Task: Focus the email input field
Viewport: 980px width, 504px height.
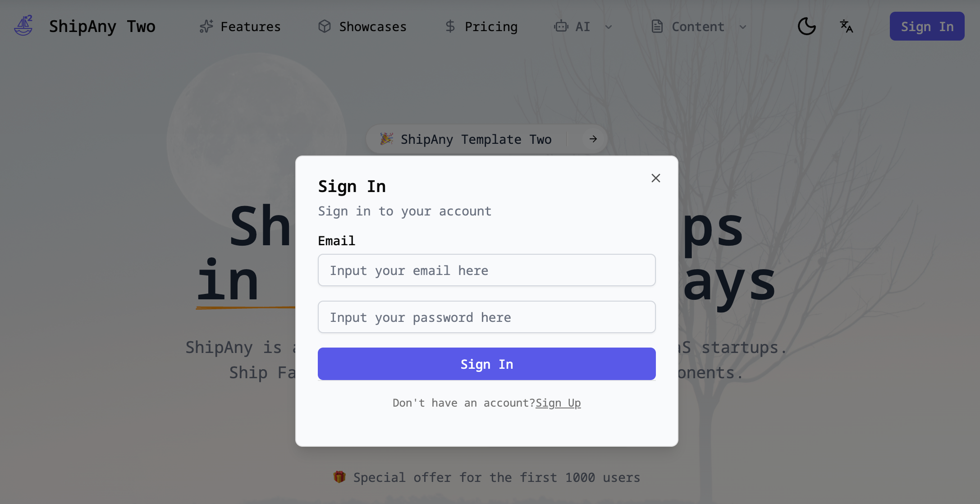Action: (486, 270)
